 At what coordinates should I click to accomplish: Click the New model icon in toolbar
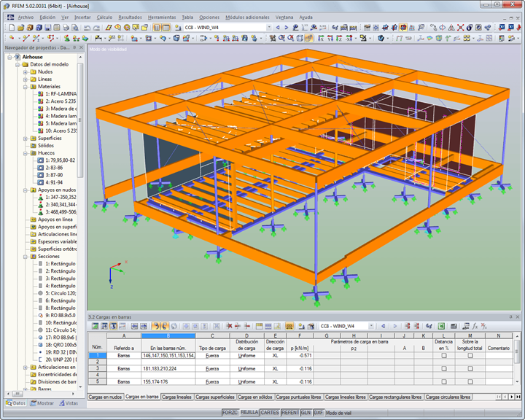click(x=12, y=28)
